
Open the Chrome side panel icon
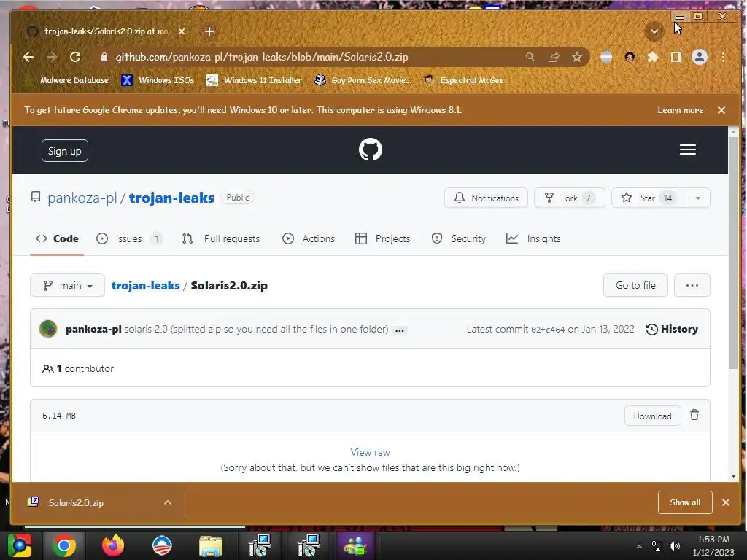coord(676,57)
